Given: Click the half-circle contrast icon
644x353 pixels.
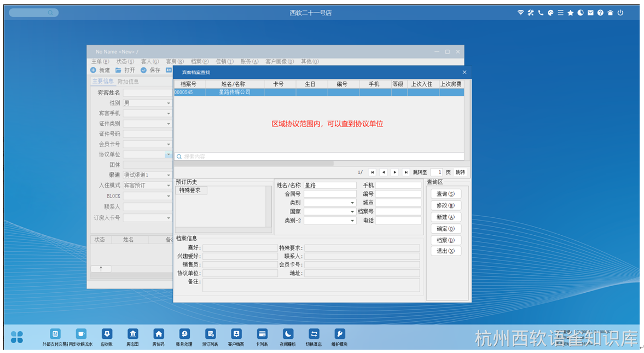Looking at the screenshot, I should pos(581,13).
